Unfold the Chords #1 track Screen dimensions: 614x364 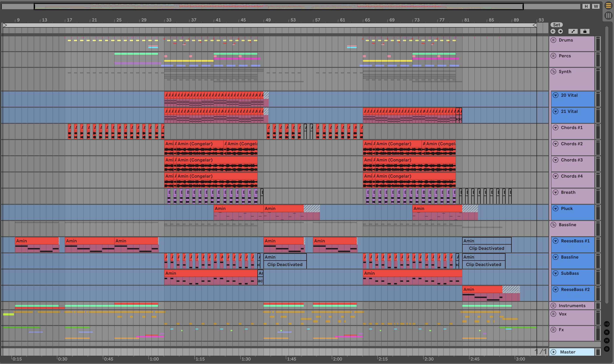556,128
